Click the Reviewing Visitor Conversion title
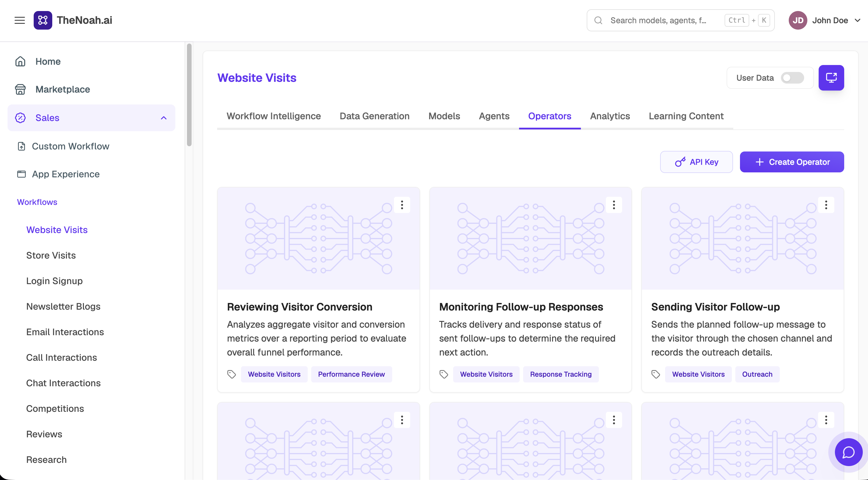This screenshot has width=868, height=480. coord(300,307)
